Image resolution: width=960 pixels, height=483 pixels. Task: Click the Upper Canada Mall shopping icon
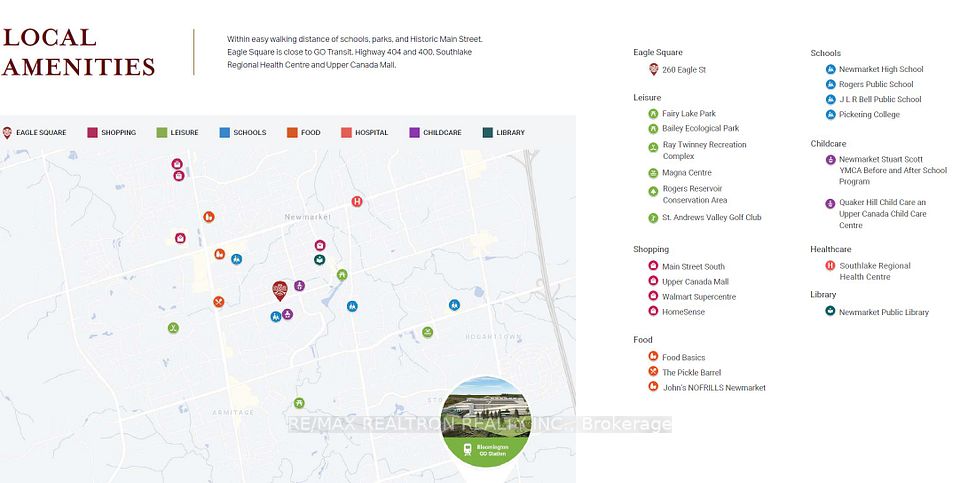click(x=653, y=282)
